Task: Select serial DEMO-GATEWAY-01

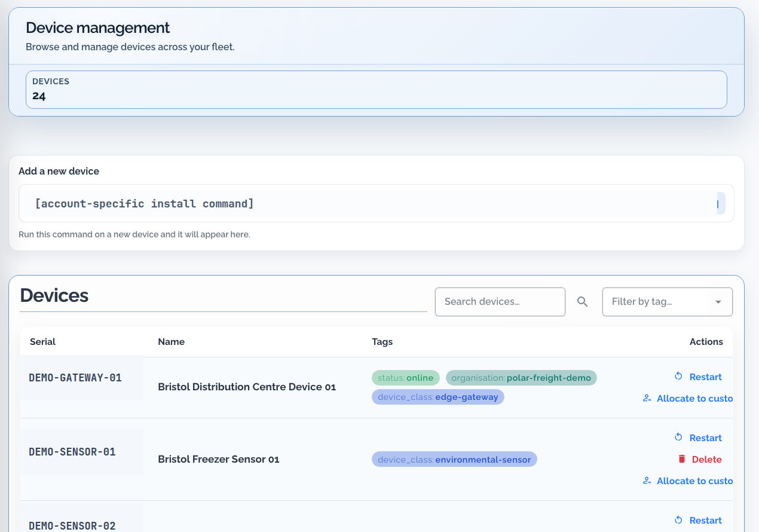Action: tap(75, 378)
